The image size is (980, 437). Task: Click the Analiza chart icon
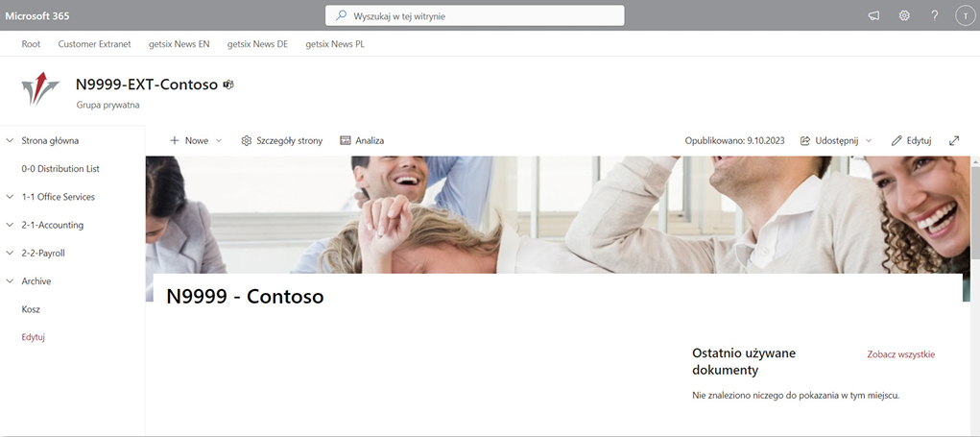coord(345,140)
